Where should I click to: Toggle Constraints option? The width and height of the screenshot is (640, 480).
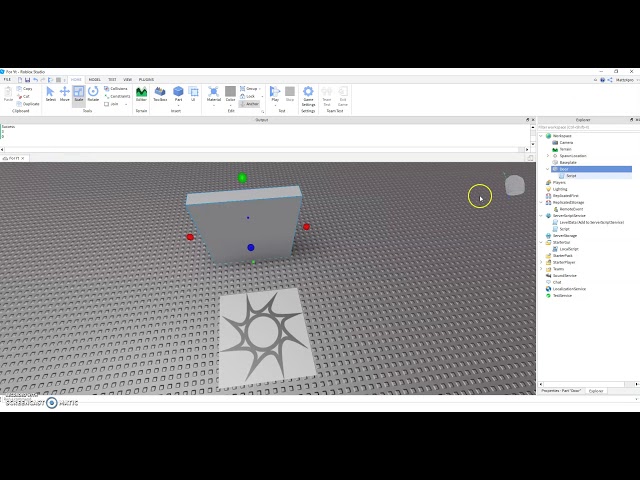point(117,96)
